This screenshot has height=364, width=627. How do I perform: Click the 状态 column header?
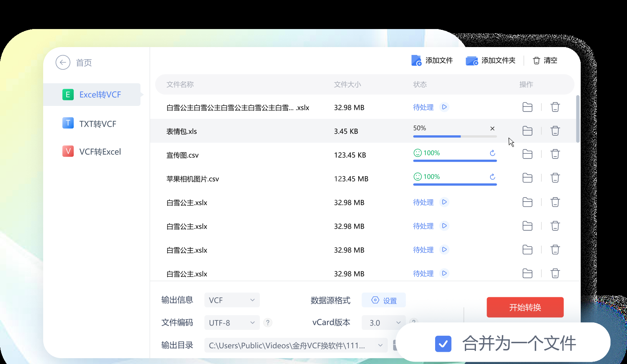coord(420,84)
